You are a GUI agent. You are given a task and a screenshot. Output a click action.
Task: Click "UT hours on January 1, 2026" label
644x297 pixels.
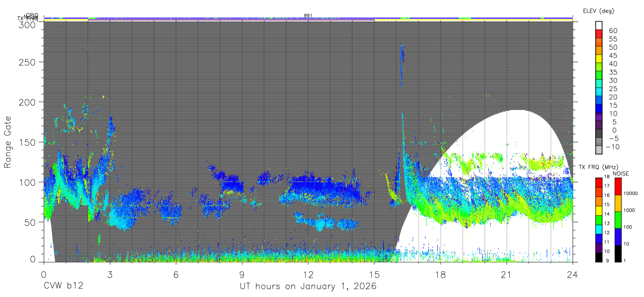[x=308, y=287]
